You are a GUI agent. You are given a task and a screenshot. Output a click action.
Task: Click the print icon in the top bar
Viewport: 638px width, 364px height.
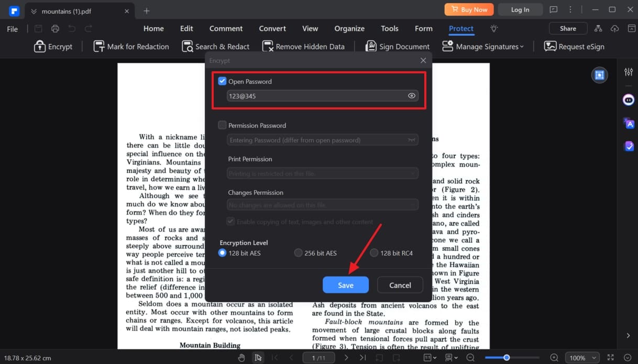pos(55,29)
